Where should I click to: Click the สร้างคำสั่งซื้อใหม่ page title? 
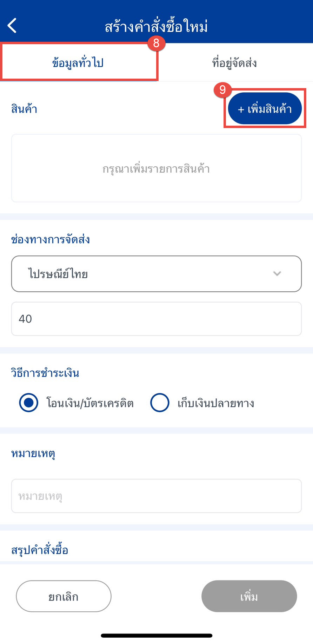click(x=156, y=27)
